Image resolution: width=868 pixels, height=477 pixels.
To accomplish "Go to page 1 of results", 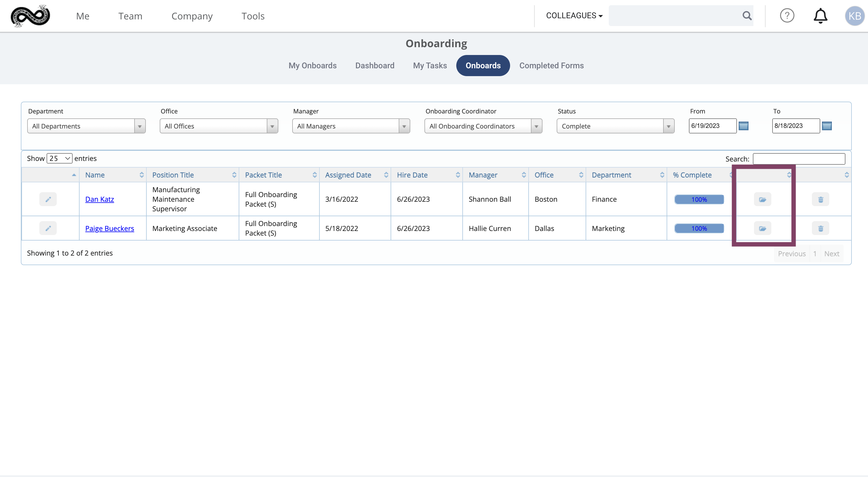I will 814,254.
